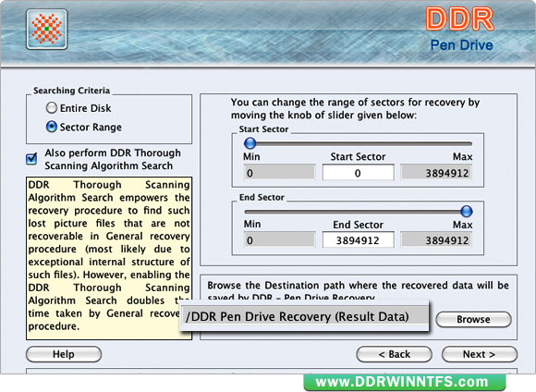Click the Start Sector Min field showing 0
This screenshot has height=392, width=536.
[279, 173]
